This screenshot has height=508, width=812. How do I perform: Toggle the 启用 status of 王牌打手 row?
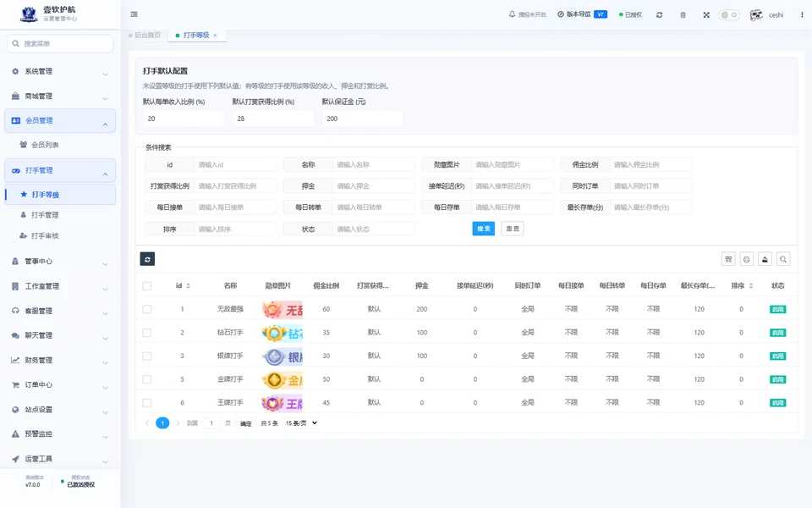(778, 403)
